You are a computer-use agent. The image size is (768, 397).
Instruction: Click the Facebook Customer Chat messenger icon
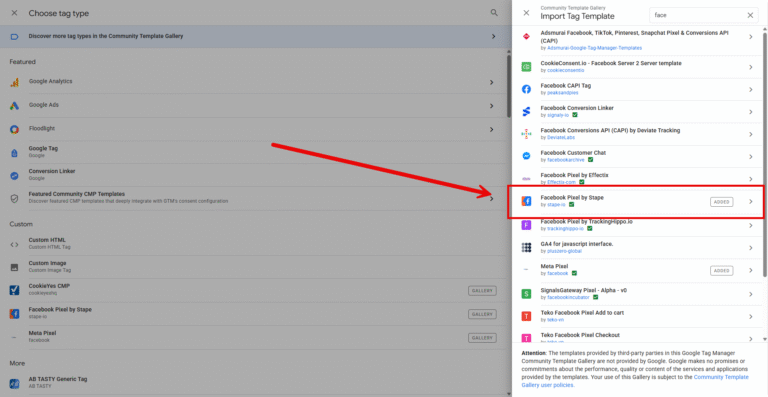[526, 156]
